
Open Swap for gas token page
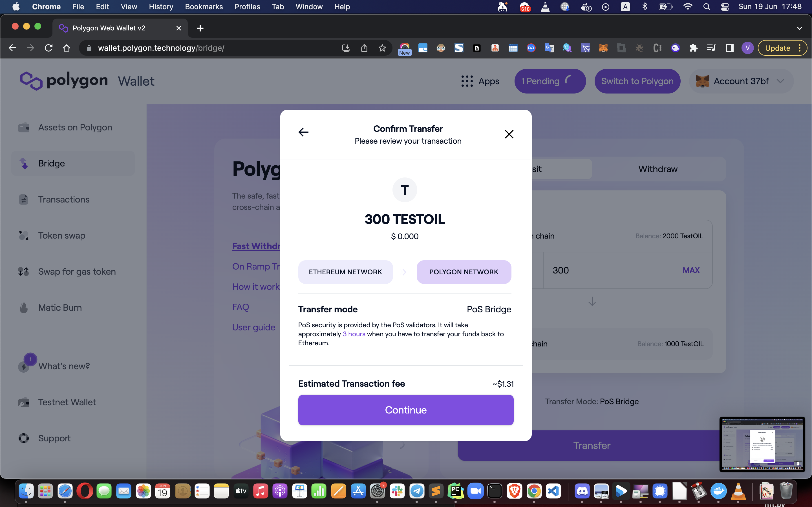point(77,272)
